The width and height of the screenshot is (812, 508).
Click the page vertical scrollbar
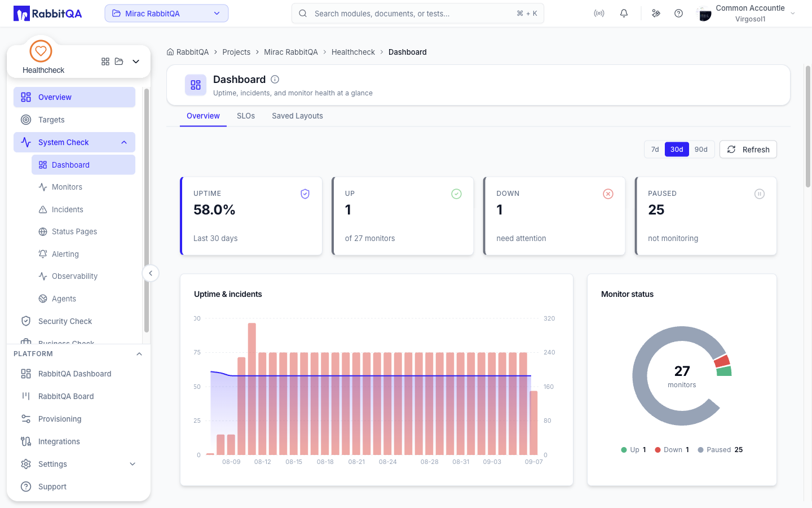(x=808, y=126)
